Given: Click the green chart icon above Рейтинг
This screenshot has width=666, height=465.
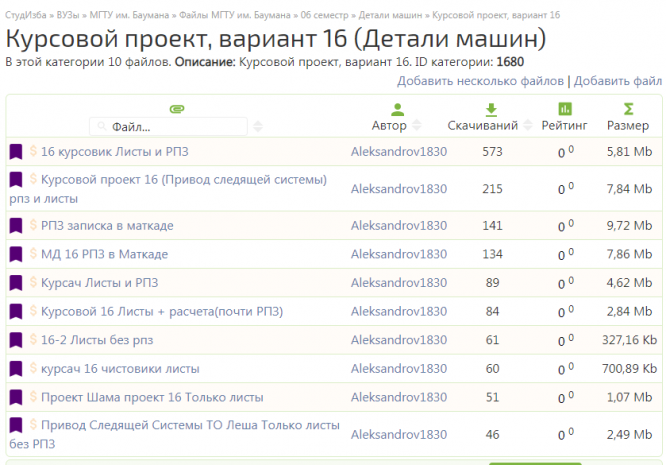Looking at the screenshot, I should pos(565,109).
